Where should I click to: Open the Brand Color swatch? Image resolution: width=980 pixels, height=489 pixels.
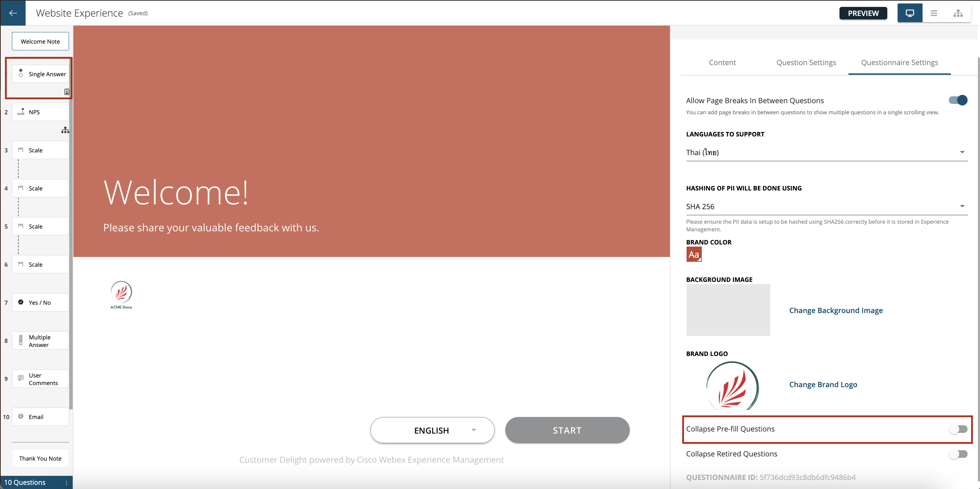693,255
